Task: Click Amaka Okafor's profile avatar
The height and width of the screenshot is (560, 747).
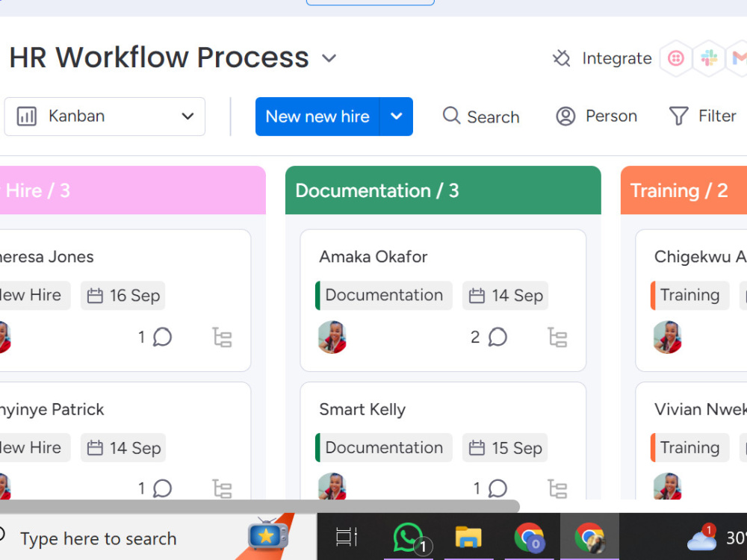Action: tap(332, 337)
